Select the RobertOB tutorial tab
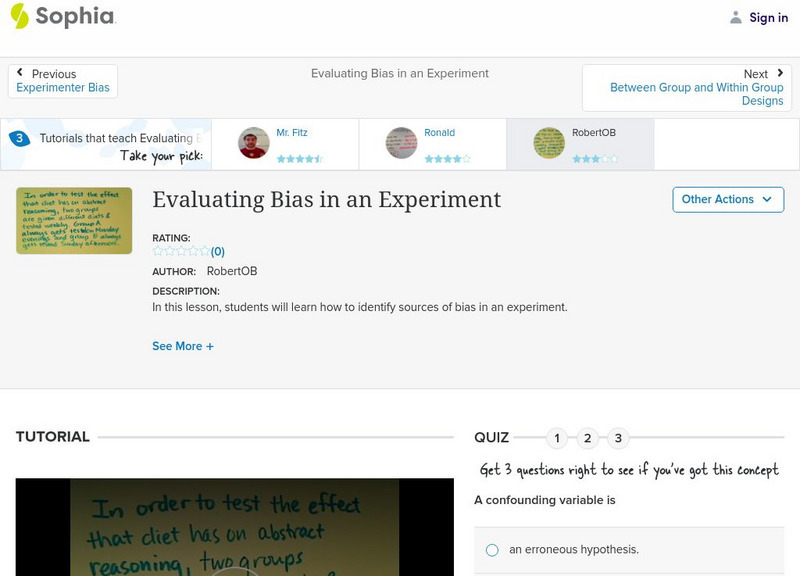800x576 pixels. pos(595,142)
